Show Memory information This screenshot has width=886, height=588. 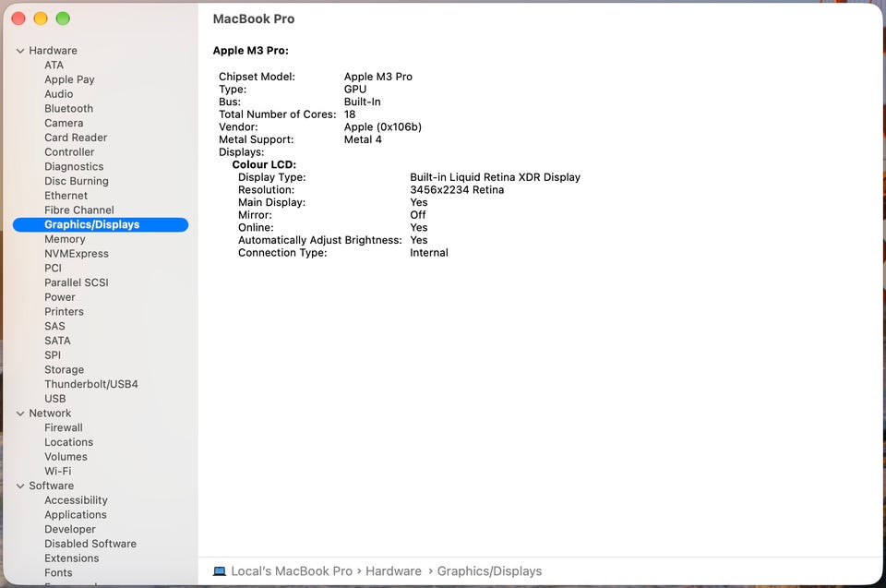point(65,239)
